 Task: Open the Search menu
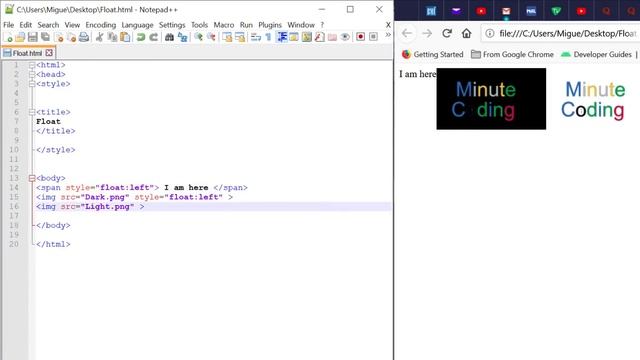48,25
